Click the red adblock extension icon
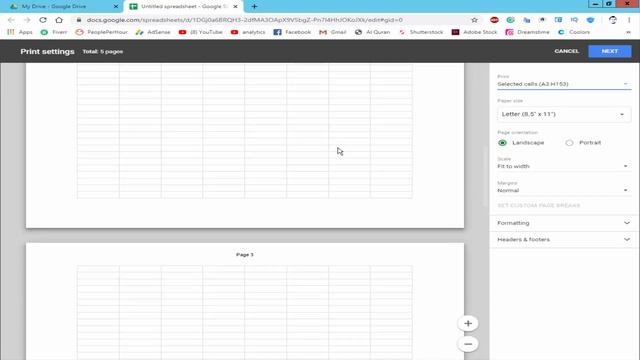 (494, 20)
